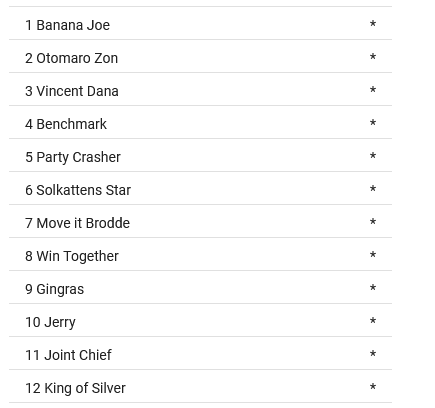Click the asterisk beside Joint Chief
Image resolution: width=435 pixels, height=408 pixels.
pos(373,354)
